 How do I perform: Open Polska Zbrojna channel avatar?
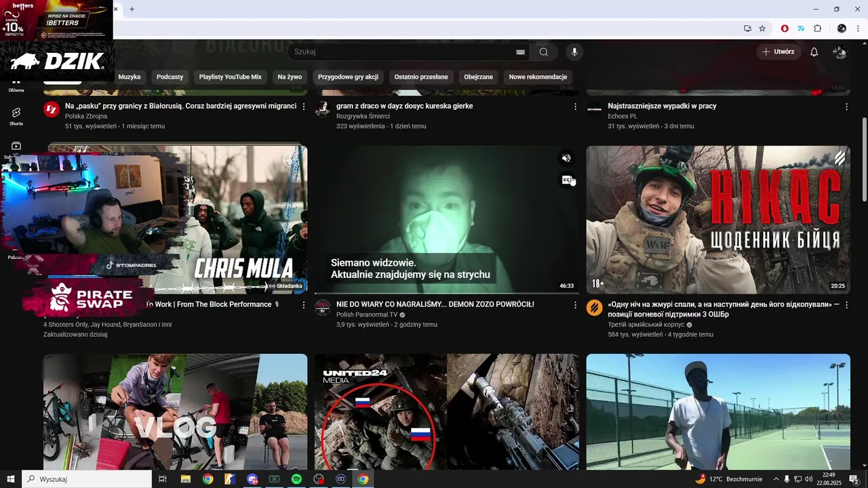coord(52,109)
